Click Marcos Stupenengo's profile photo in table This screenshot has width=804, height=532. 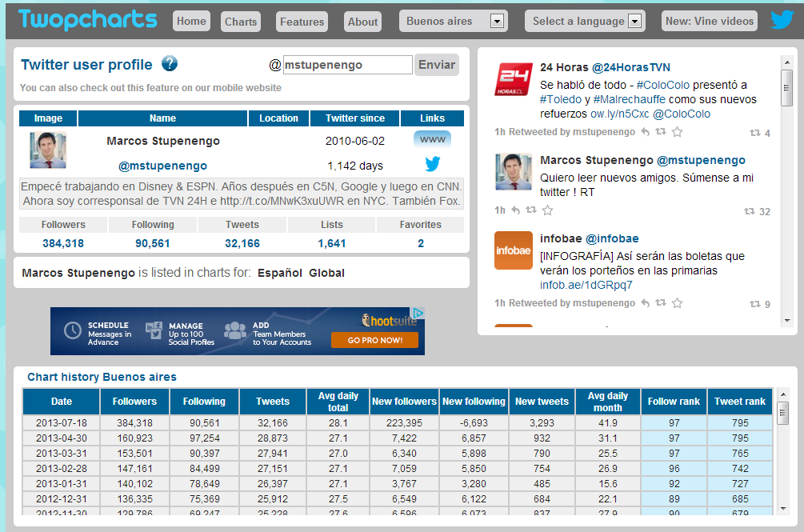(48, 150)
